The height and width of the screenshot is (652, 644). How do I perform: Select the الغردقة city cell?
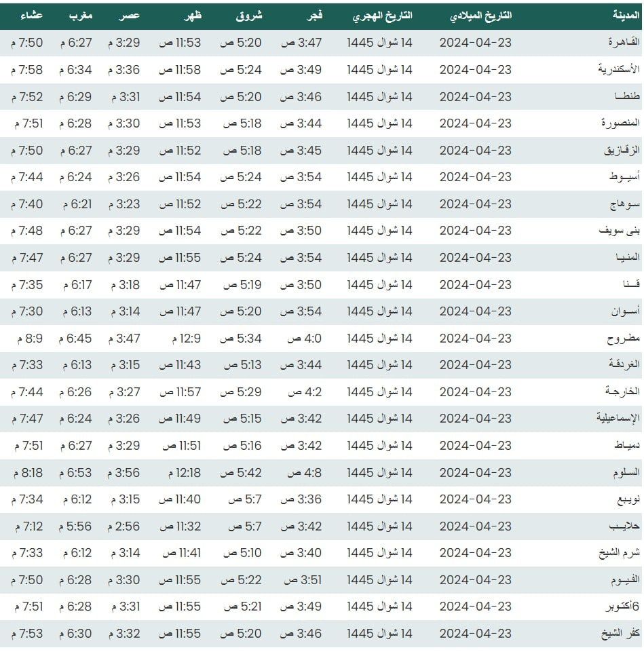click(624, 364)
